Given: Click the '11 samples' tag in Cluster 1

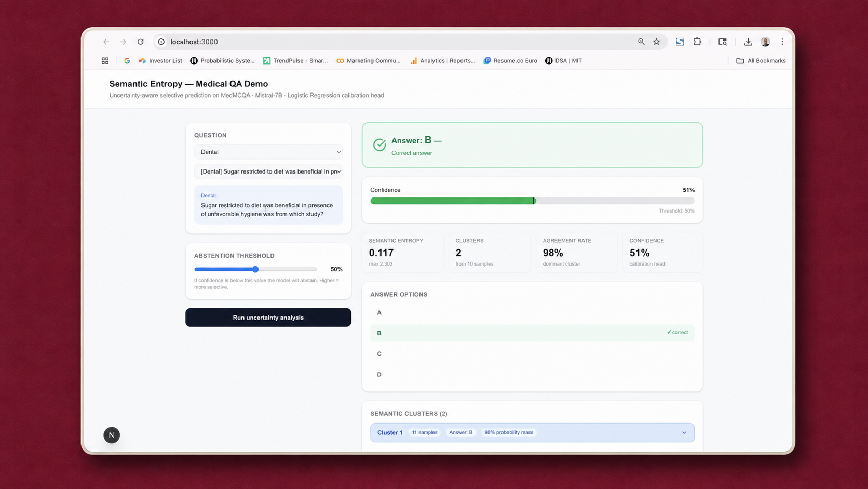Looking at the screenshot, I should pos(425,432).
